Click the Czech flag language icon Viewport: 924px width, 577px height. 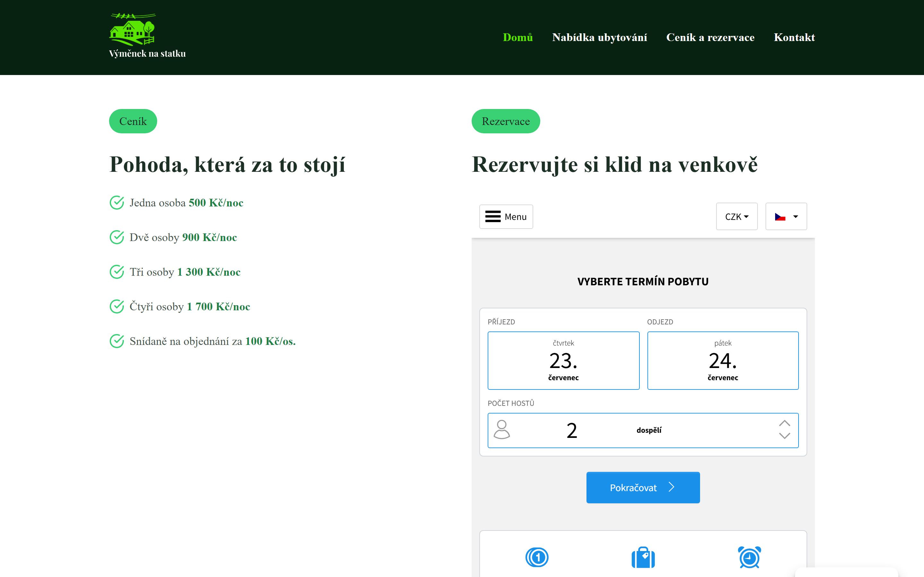[780, 217]
